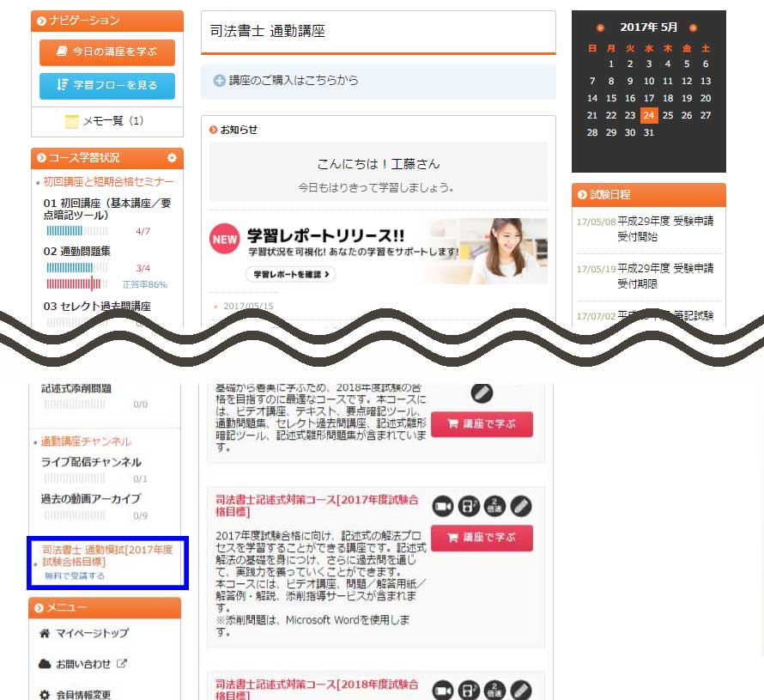The height and width of the screenshot is (700, 764).
Task: Expand 講座のご購入はこちらから panel
Action: pos(378,81)
